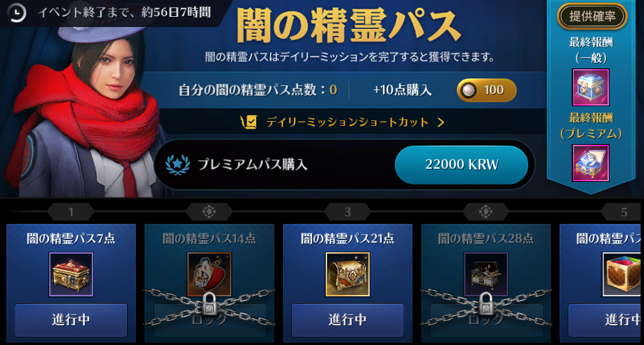Click the locked 14点 reward item icon

[x=209, y=274]
